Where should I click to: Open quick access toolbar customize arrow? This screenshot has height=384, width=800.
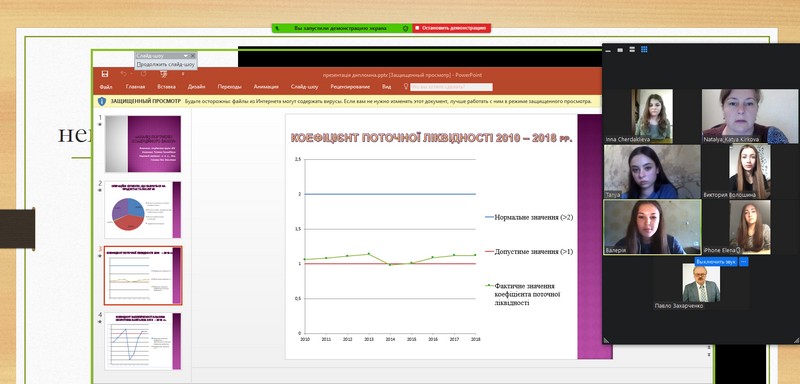(183, 74)
